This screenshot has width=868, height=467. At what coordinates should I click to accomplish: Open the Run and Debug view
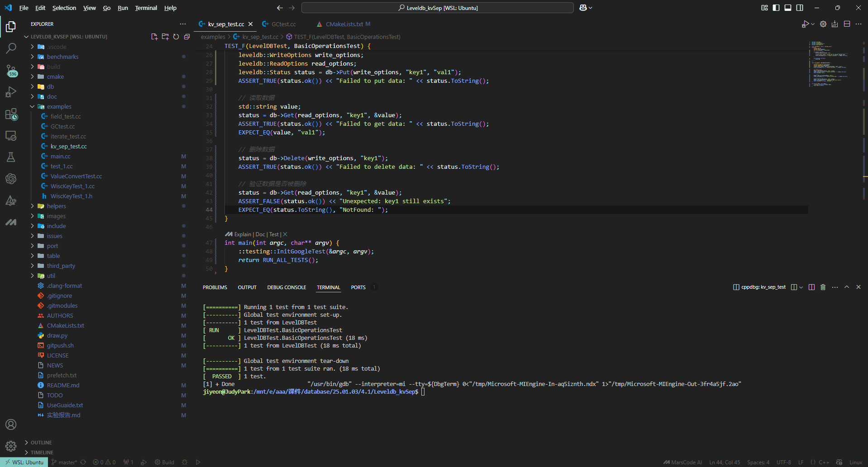click(x=11, y=92)
